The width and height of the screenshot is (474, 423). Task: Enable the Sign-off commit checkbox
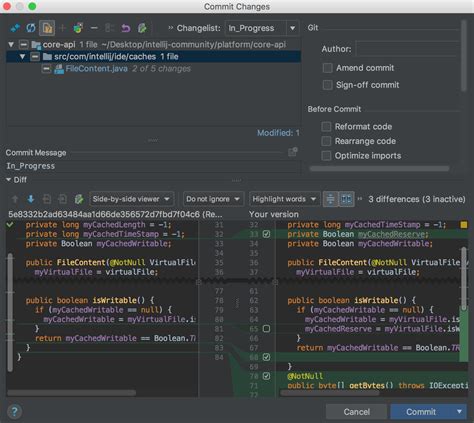(x=328, y=85)
